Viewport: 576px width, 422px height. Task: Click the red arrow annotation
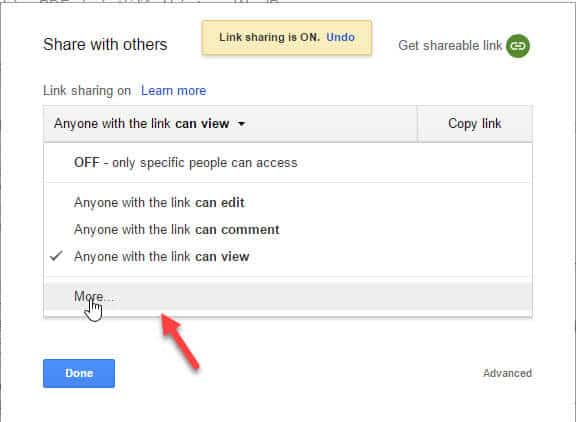click(180, 341)
